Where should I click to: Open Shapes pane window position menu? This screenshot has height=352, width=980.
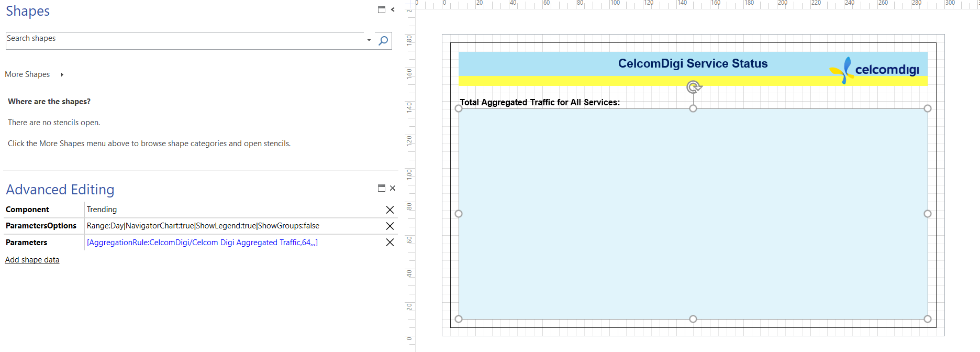(x=382, y=9)
